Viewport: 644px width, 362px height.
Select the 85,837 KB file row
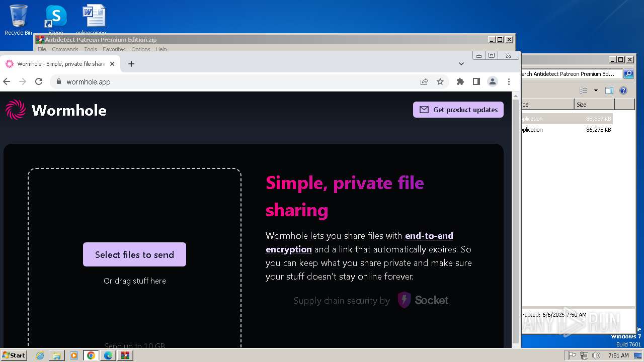pyautogui.click(x=567, y=119)
